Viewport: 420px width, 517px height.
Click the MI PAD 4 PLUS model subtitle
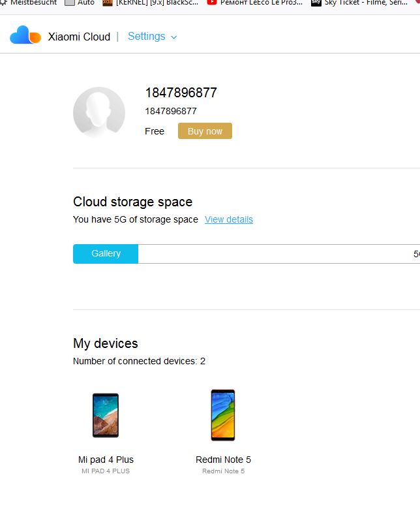coord(106,471)
